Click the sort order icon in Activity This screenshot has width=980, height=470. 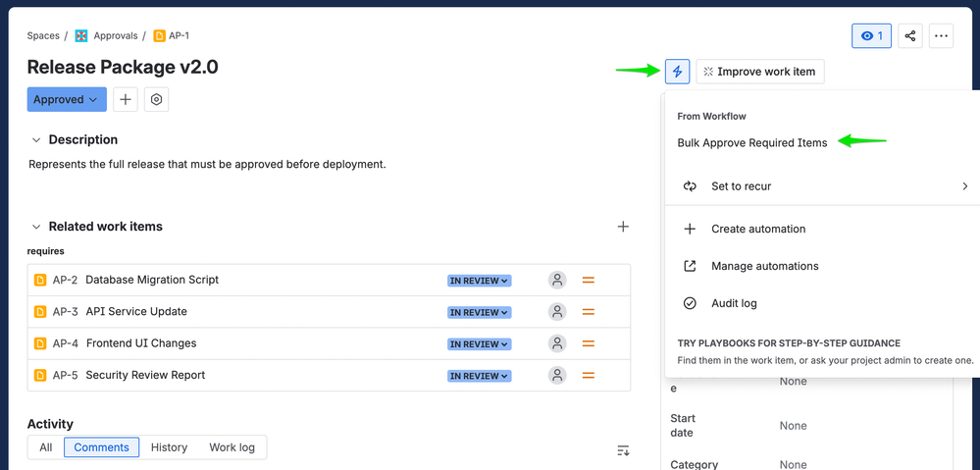pyautogui.click(x=623, y=450)
